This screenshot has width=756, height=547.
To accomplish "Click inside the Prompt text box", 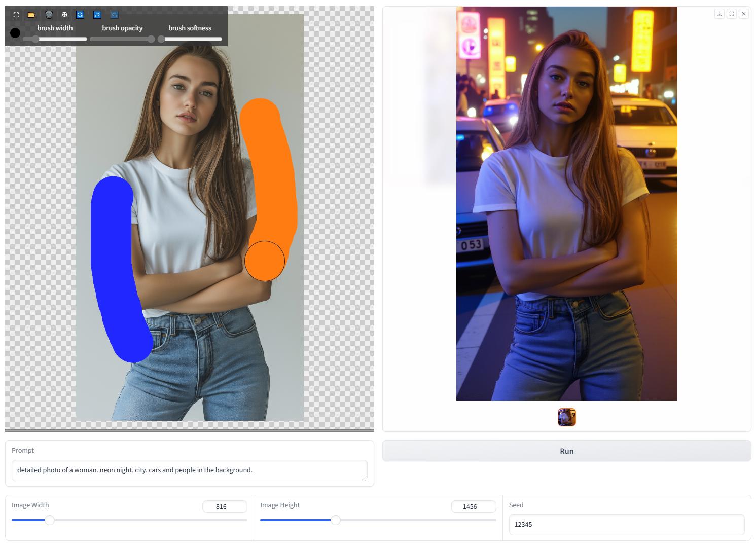I will (190, 470).
